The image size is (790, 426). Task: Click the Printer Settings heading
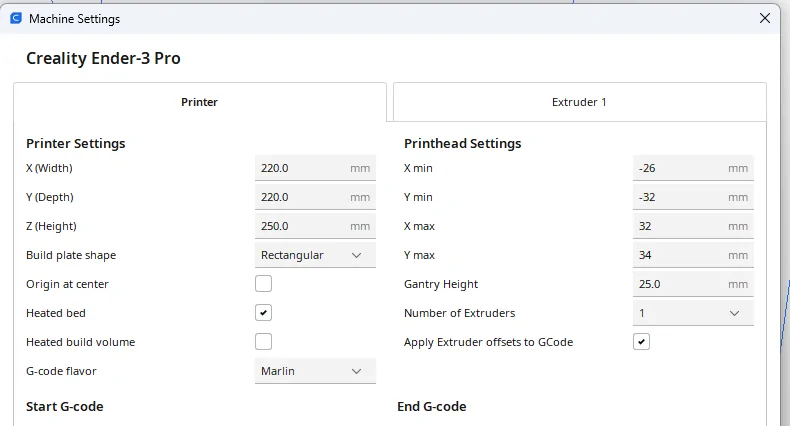coord(76,144)
